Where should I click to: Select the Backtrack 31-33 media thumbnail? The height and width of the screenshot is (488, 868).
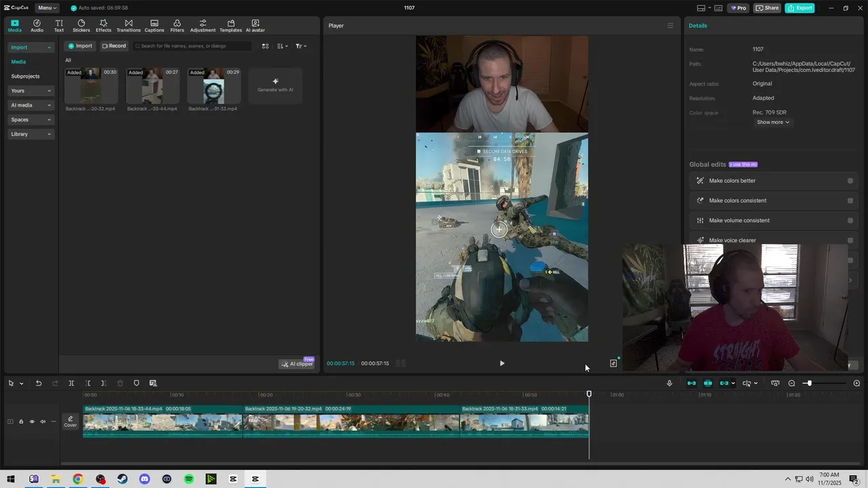click(214, 86)
